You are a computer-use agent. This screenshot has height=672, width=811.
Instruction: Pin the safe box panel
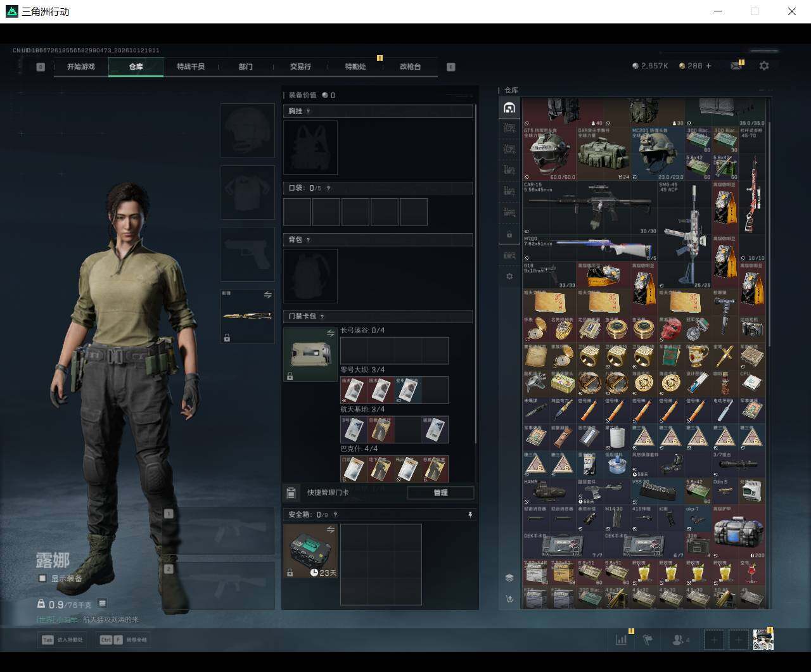pyautogui.click(x=470, y=515)
